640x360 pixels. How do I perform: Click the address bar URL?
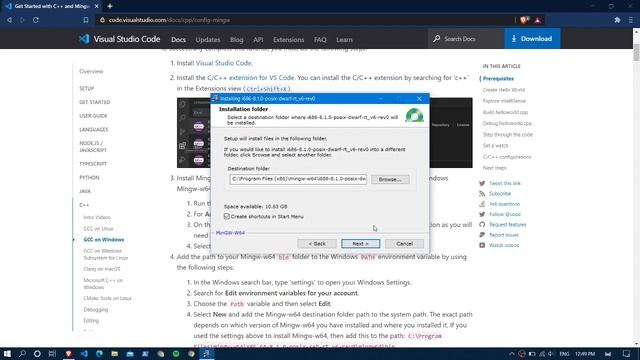click(x=169, y=20)
